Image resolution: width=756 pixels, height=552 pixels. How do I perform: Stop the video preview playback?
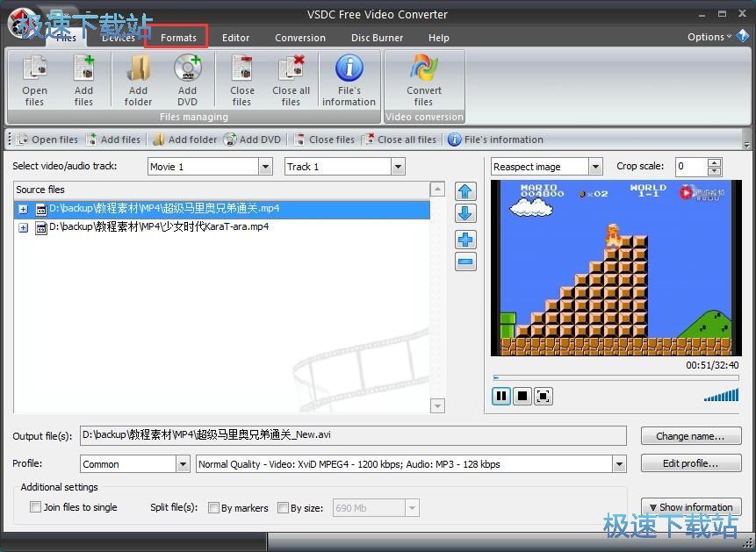tap(522, 396)
